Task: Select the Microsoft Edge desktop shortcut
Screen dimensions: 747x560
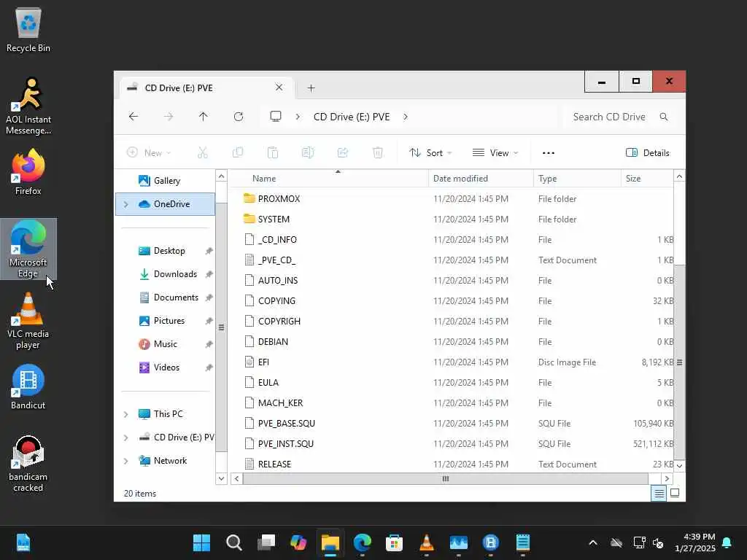Action: tap(28, 249)
